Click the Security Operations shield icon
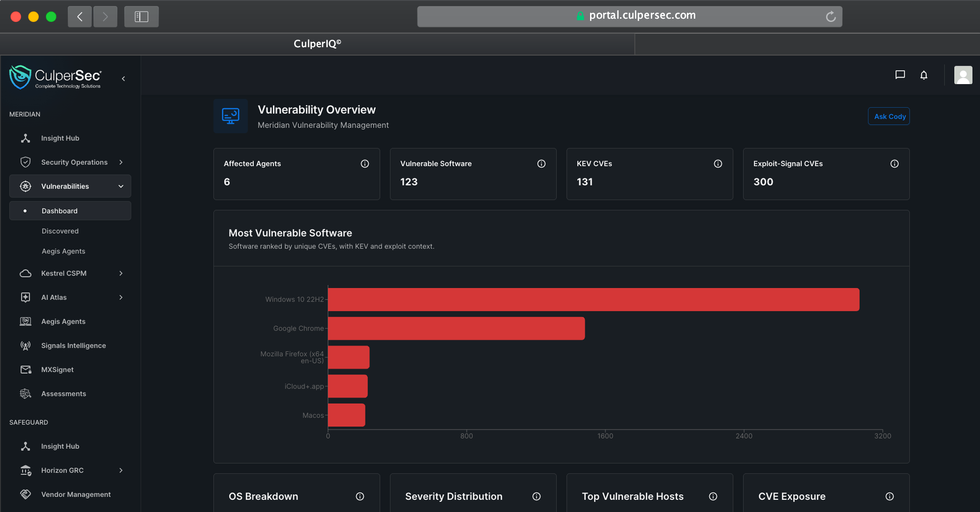Screen dimensions: 980x512 click(x=26, y=162)
